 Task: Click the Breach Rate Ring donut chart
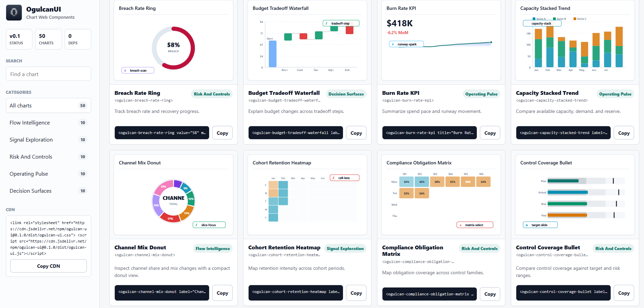tap(173, 48)
